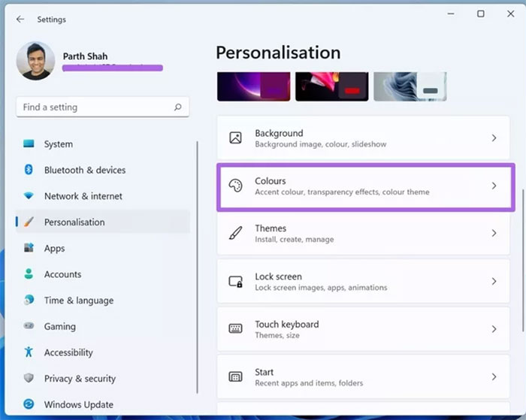Image resolution: width=526 pixels, height=420 pixels.
Task: Open Lock screen via its chevron
Action: [x=494, y=281]
